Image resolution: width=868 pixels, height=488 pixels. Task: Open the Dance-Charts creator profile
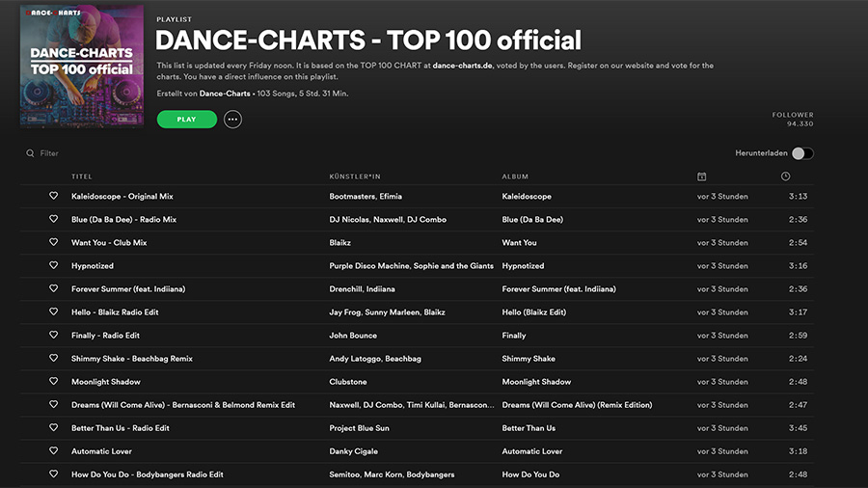[225, 94]
